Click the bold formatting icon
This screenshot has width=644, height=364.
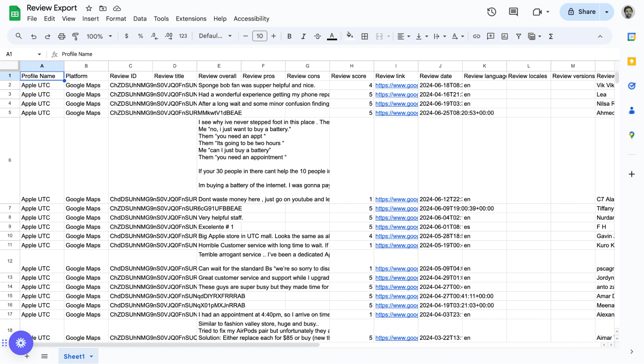[x=289, y=36]
